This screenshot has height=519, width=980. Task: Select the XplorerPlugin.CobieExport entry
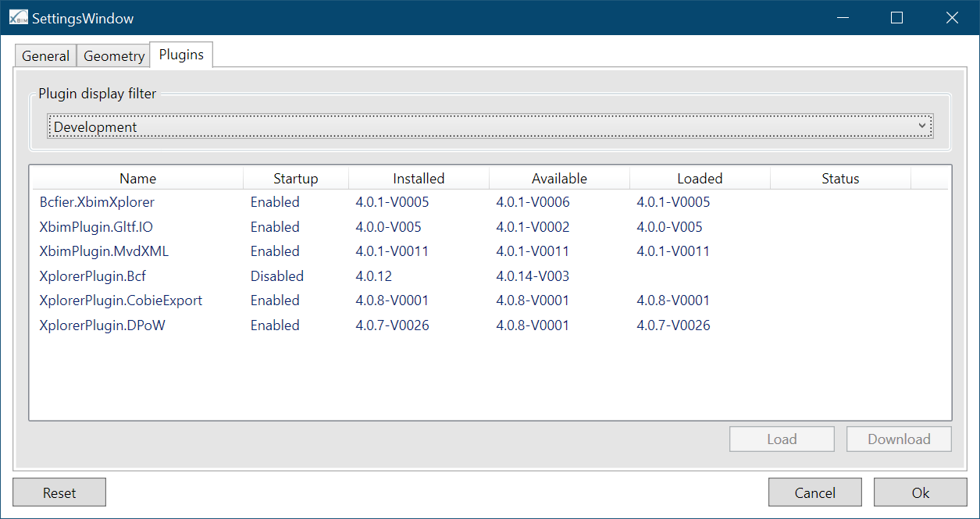(x=120, y=300)
